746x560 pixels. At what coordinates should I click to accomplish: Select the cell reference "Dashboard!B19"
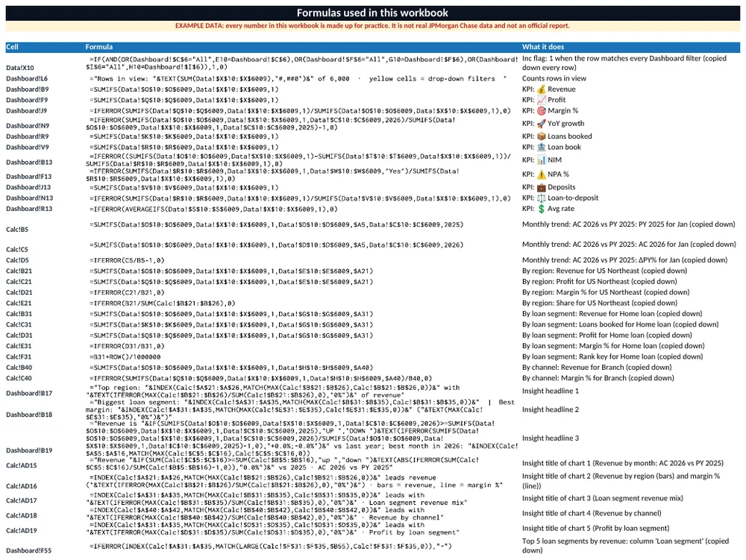click(29, 450)
